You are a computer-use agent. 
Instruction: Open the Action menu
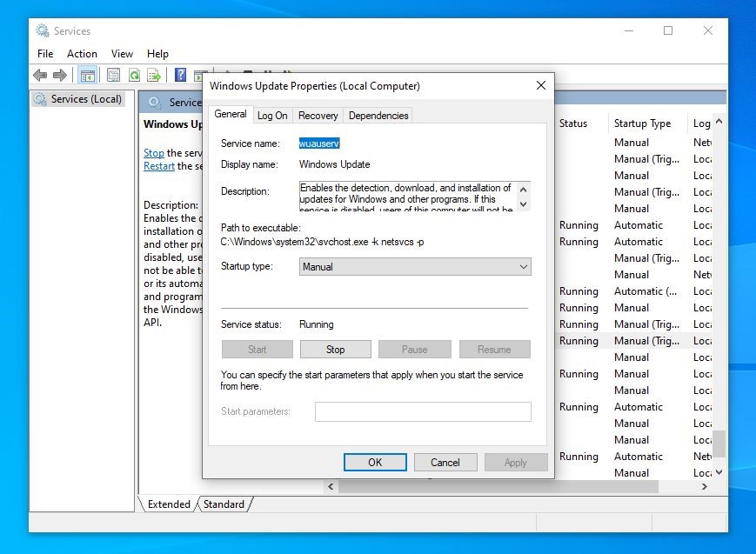tap(82, 54)
